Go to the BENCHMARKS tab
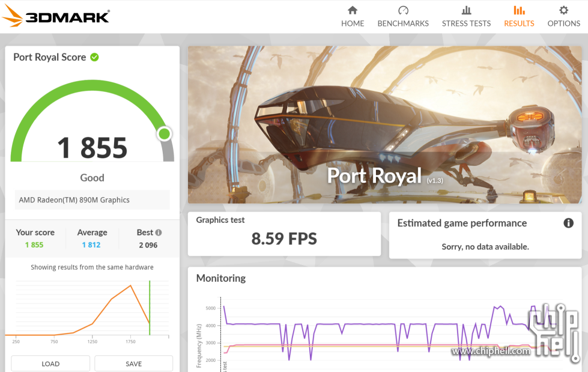Screen dimensions: 588x372 [x=403, y=17]
